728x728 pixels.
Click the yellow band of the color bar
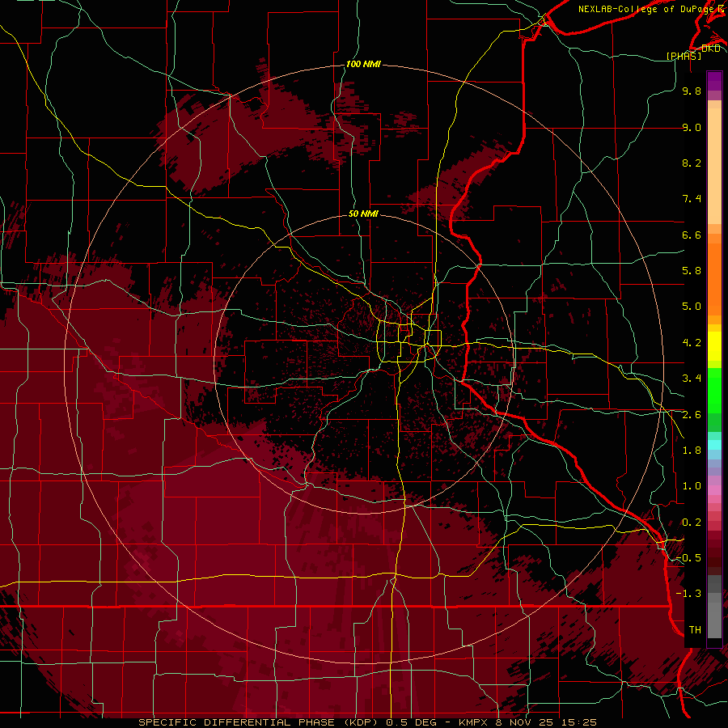[x=714, y=346]
